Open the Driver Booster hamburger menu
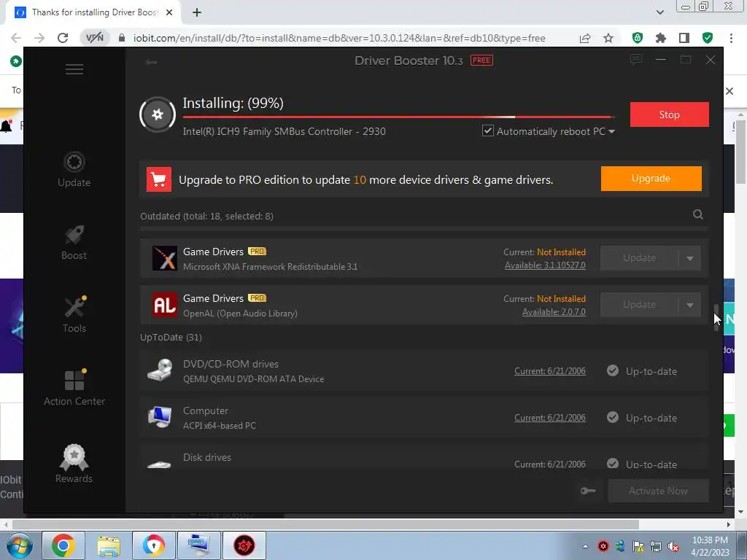The image size is (747, 560). (74, 69)
